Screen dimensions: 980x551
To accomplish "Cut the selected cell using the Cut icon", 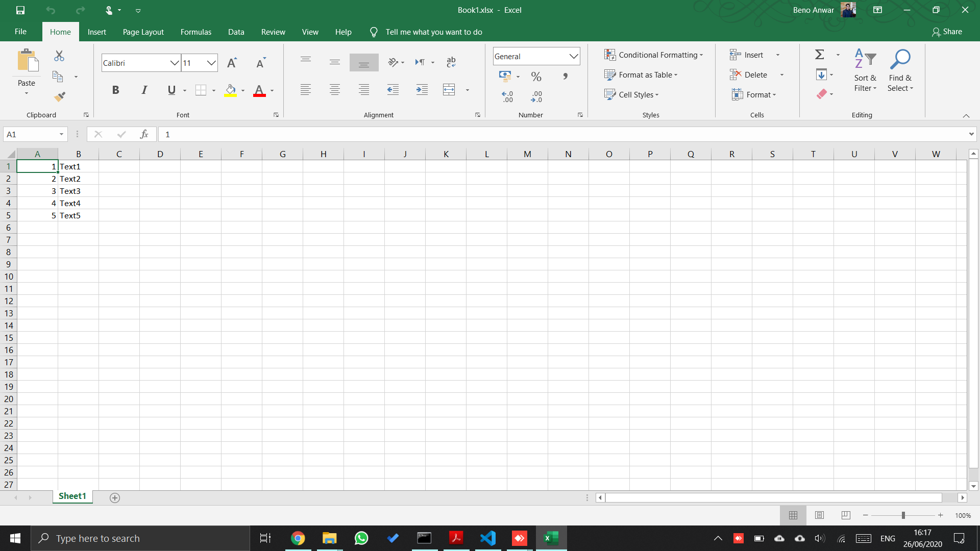I will [59, 56].
